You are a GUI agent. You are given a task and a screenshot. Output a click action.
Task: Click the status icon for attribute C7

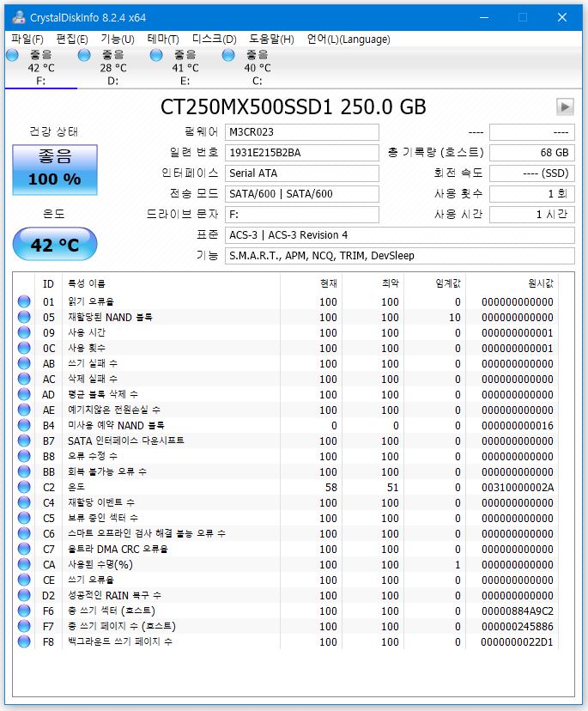point(24,549)
